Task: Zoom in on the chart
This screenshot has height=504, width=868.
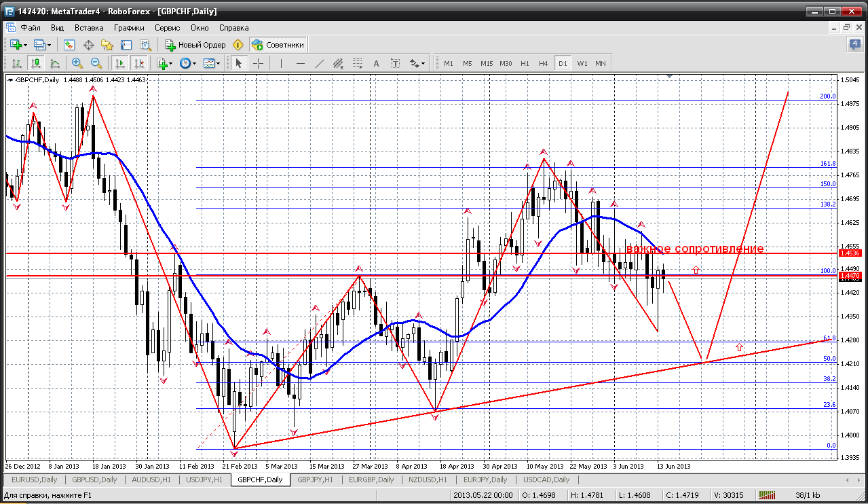Action: coord(77,63)
